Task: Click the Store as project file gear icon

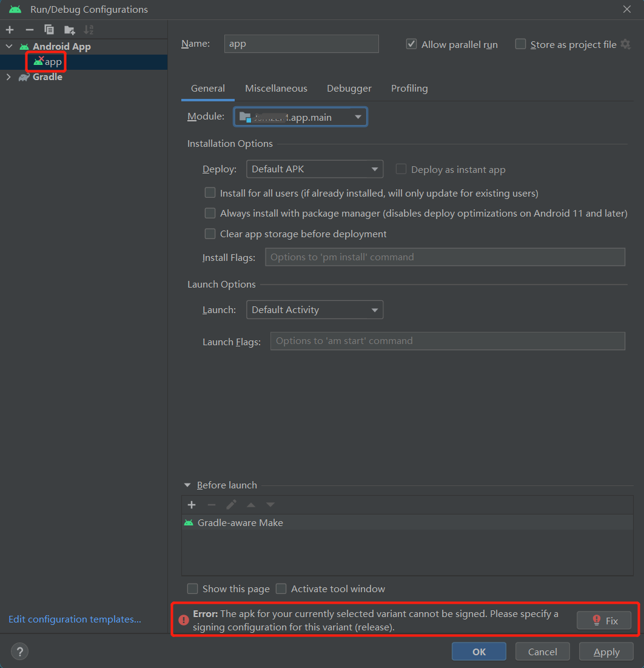Action: 625,44
